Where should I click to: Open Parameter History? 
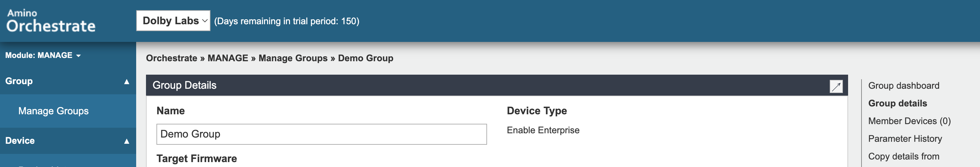pyautogui.click(x=905, y=139)
